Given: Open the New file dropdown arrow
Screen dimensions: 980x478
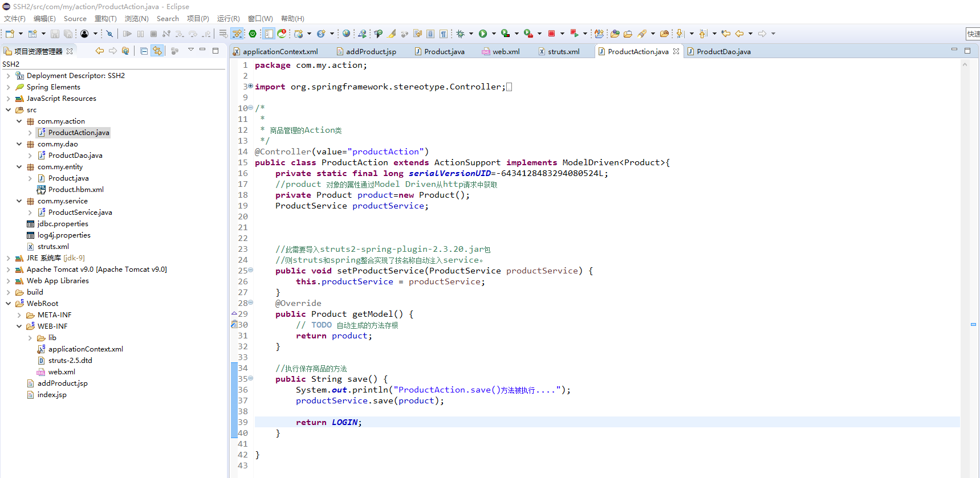Looking at the screenshot, I should [21, 34].
